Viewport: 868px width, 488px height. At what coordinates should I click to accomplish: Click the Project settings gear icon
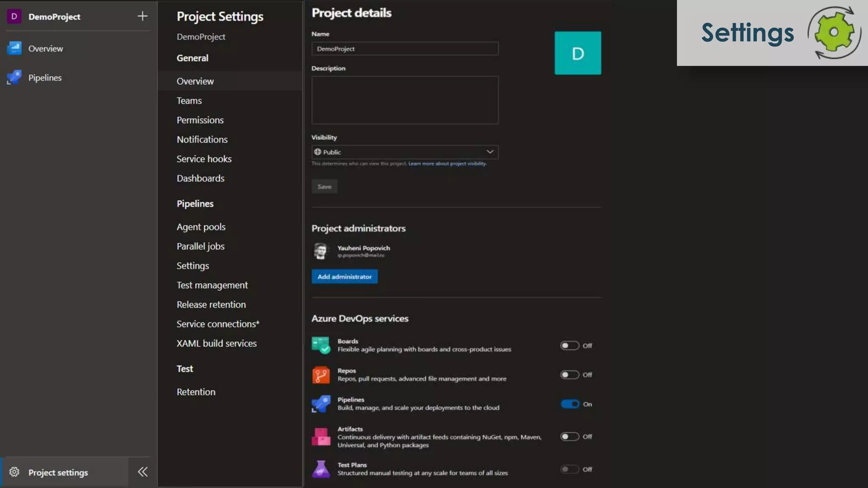tap(14, 472)
